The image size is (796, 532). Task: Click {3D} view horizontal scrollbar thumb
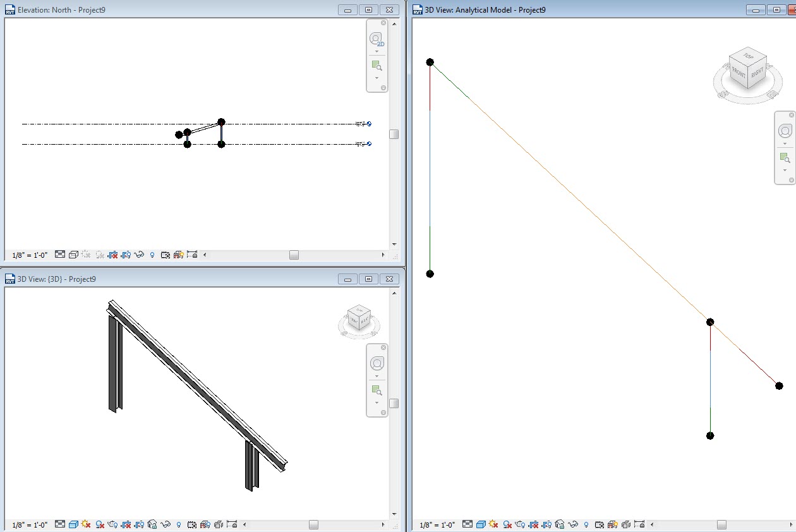point(313,525)
